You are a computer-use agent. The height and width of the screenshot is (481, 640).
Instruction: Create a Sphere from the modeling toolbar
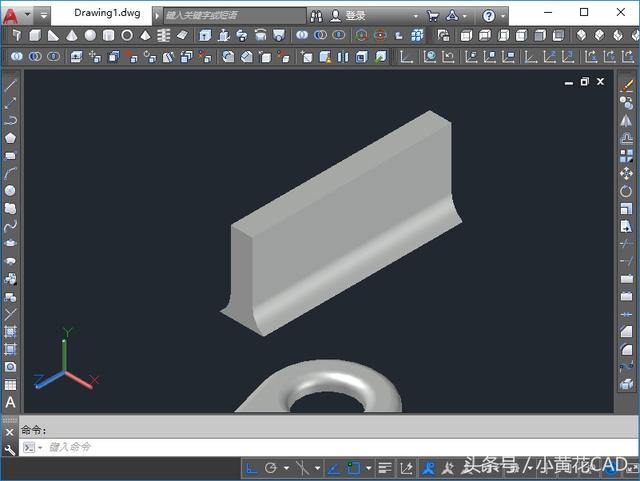pos(91,35)
